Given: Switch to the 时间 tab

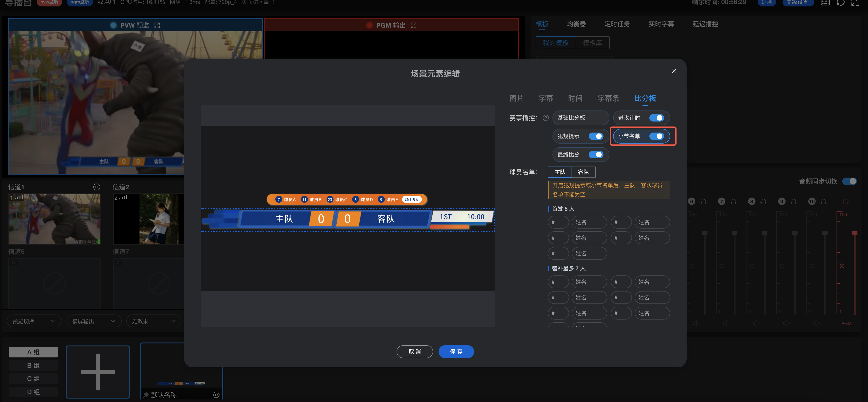Looking at the screenshot, I should pyautogui.click(x=575, y=98).
